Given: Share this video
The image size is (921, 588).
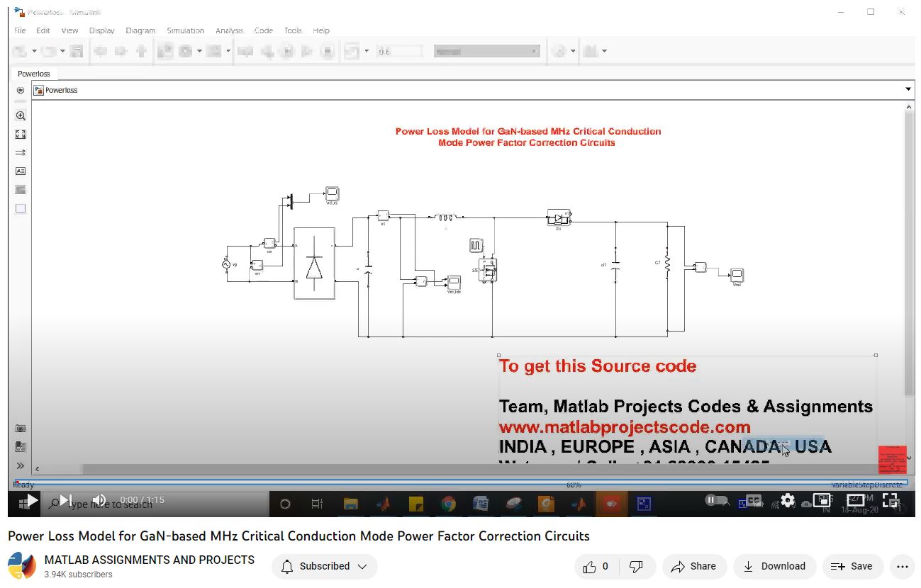Looking at the screenshot, I should [693, 566].
